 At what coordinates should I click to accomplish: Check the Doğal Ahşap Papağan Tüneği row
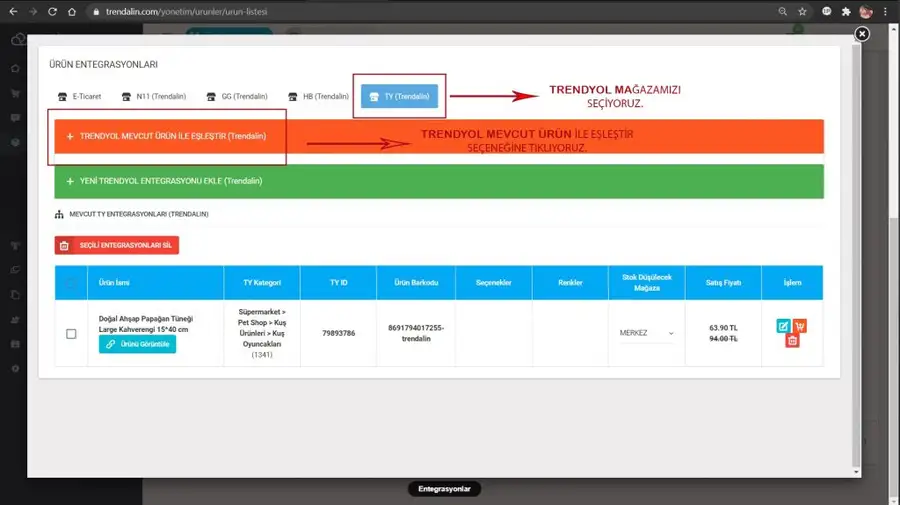click(71, 333)
